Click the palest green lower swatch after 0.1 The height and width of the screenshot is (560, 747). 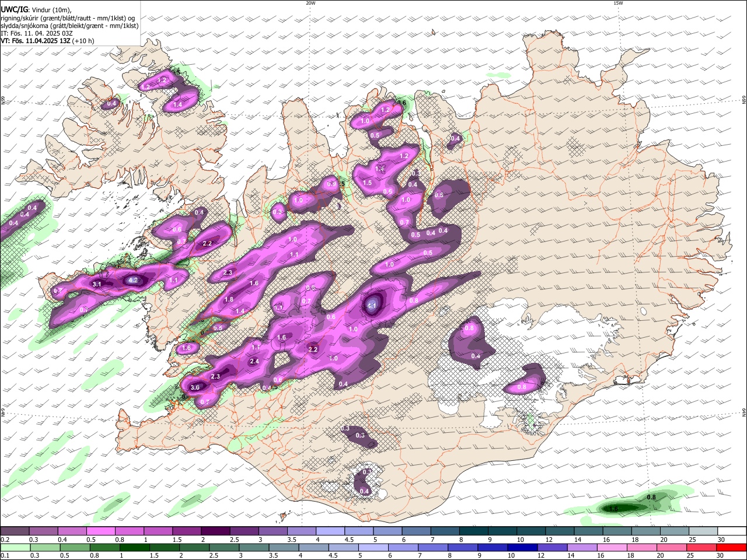(15, 547)
